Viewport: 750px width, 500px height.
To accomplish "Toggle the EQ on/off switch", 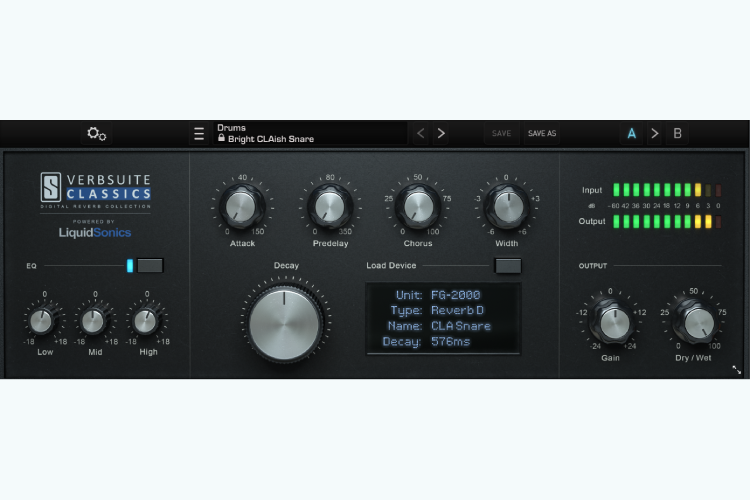I will (150, 266).
